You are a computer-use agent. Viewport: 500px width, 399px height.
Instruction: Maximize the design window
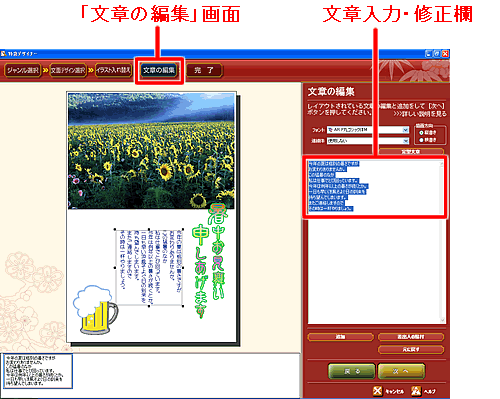tap(437, 54)
